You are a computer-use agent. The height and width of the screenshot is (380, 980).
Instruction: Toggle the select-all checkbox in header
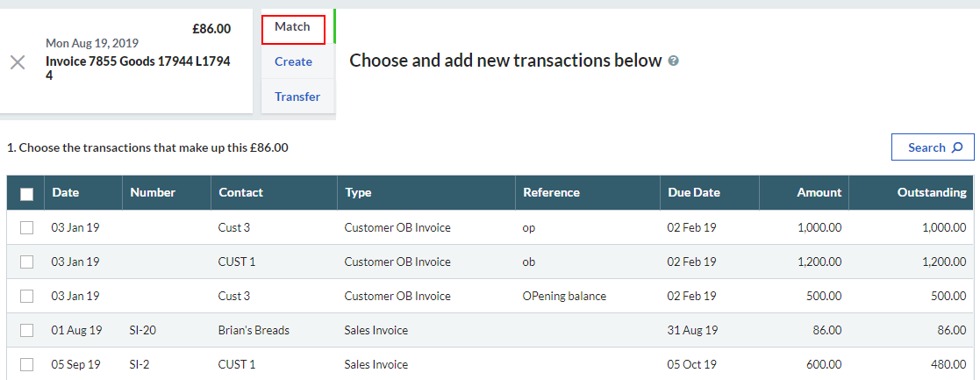point(27,193)
